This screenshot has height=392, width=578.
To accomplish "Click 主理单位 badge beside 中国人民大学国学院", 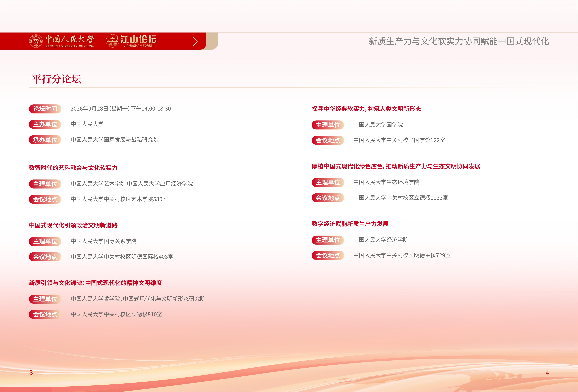I will pyautogui.click(x=328, y=125).
